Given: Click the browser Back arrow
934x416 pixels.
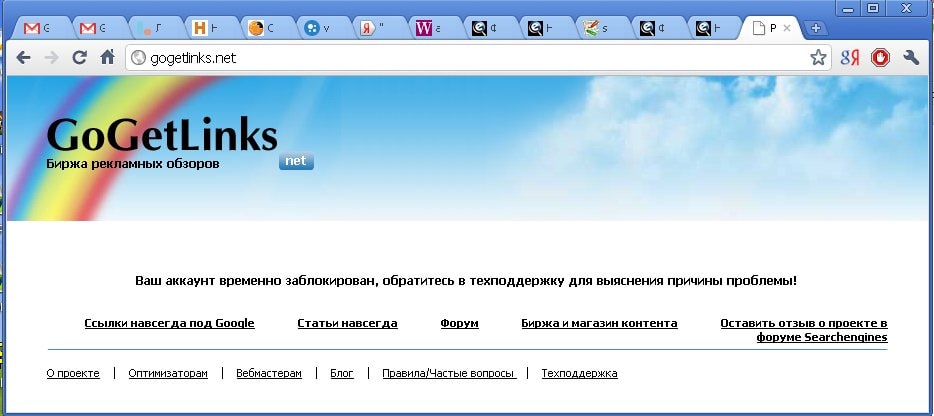Looking at the screenshot, I should click(x=23, y=58).
